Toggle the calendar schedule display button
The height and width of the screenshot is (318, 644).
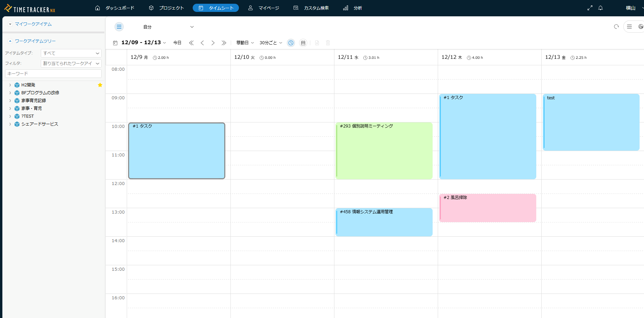click(x=303, y=43)
